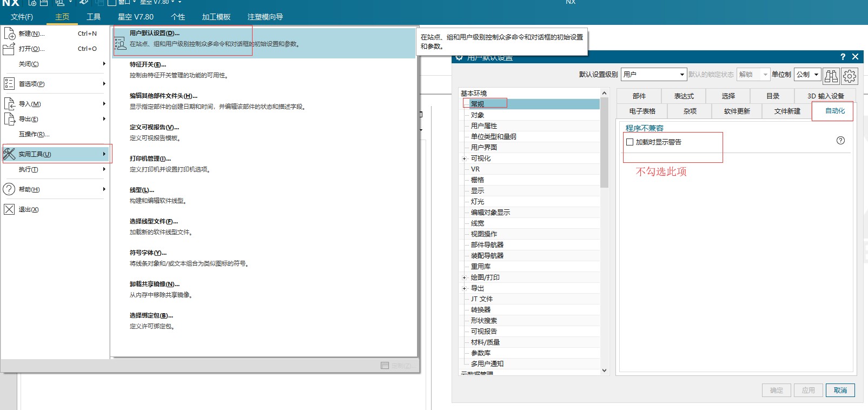868x410 pixels.
Task: Click the 取消 button
Action: click(840, 390)
